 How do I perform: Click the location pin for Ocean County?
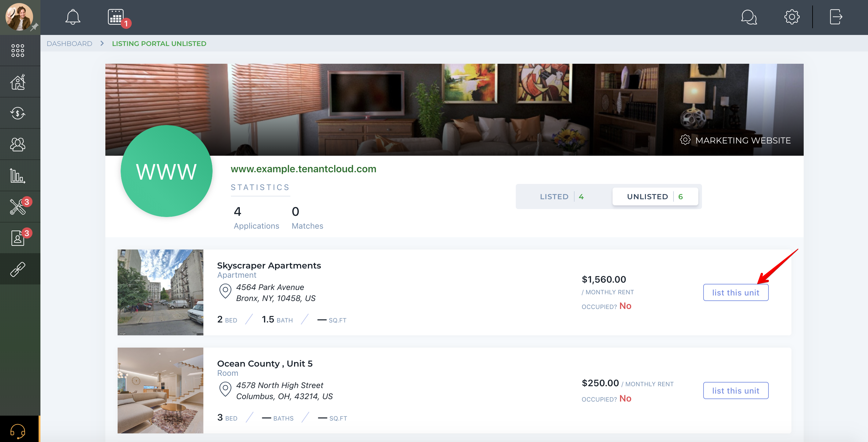click(x=225, y=389)
